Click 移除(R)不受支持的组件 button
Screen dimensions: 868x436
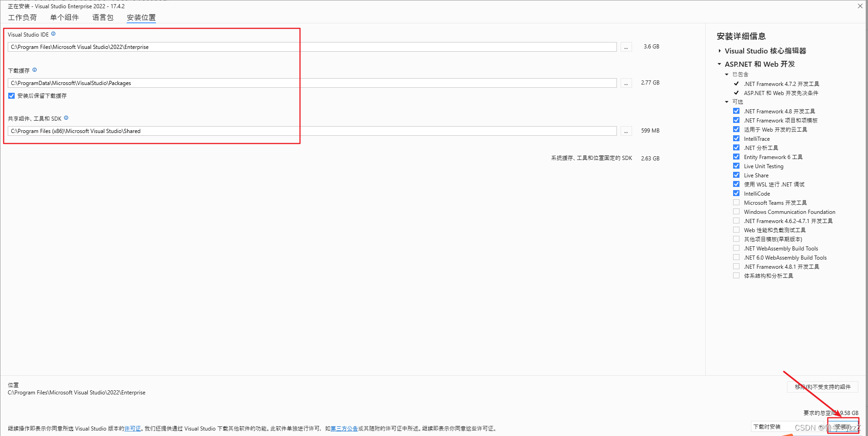point(823,387)
